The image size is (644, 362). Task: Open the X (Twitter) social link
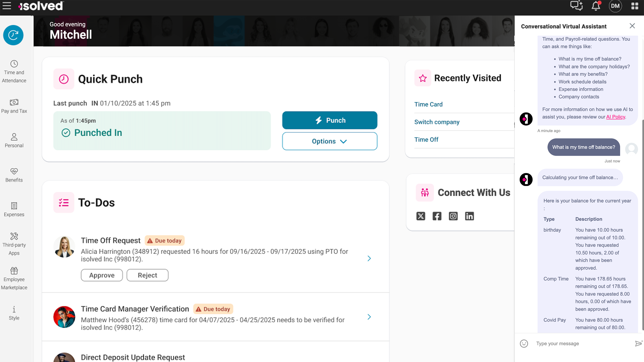[421, 216]
